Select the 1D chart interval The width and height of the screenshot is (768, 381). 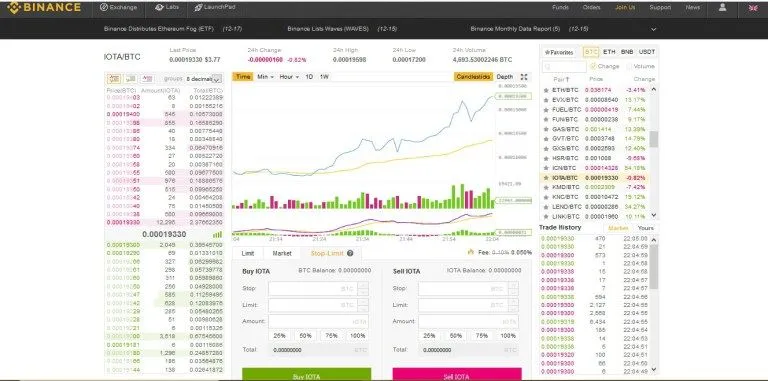click(x=309, y=77)
